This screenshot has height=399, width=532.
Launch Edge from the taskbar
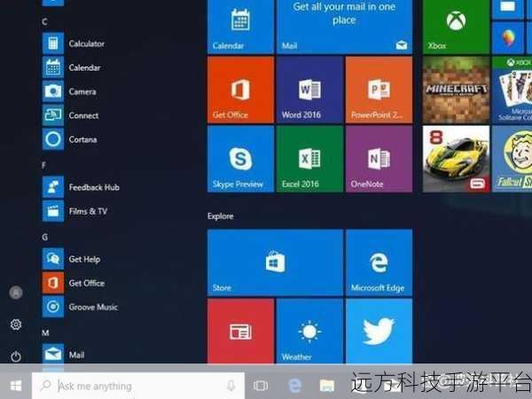click(295, 386)
